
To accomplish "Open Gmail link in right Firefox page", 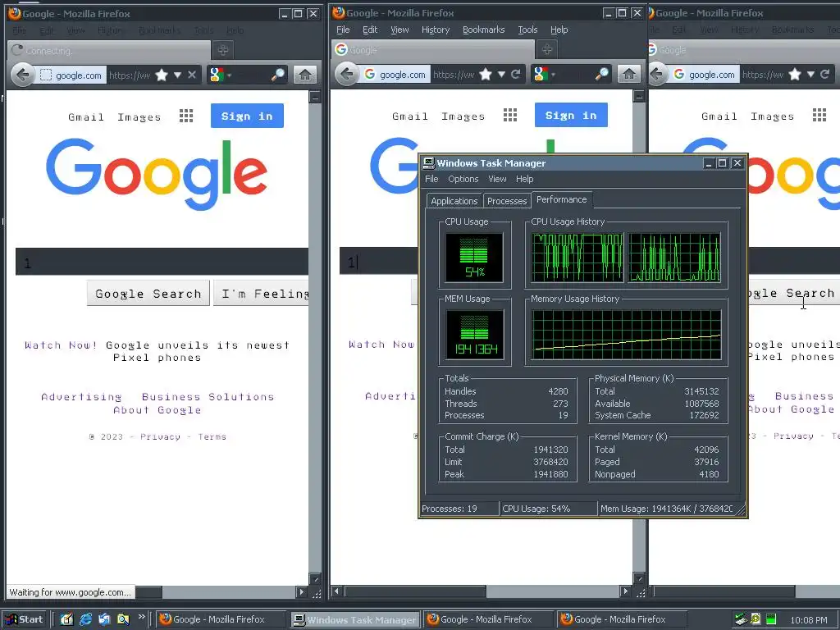I will click(719, 116).
